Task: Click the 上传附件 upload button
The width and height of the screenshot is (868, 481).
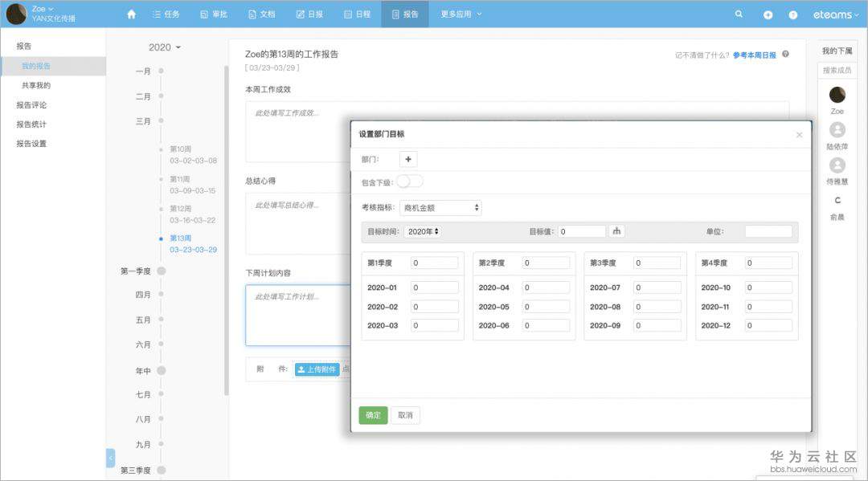Action: pyautogui.click(x=317, y=369)
